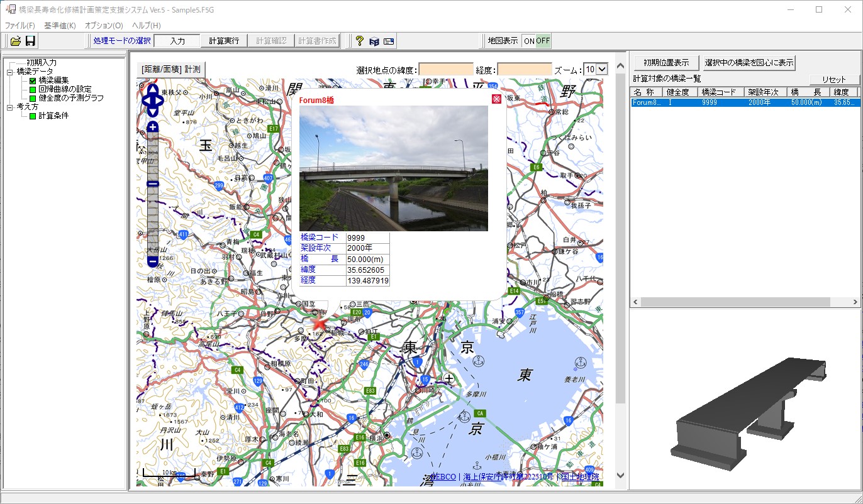Click the 計算実行 button
The height and width of the screenshot is (504, 863).
(x=224, y=41)
